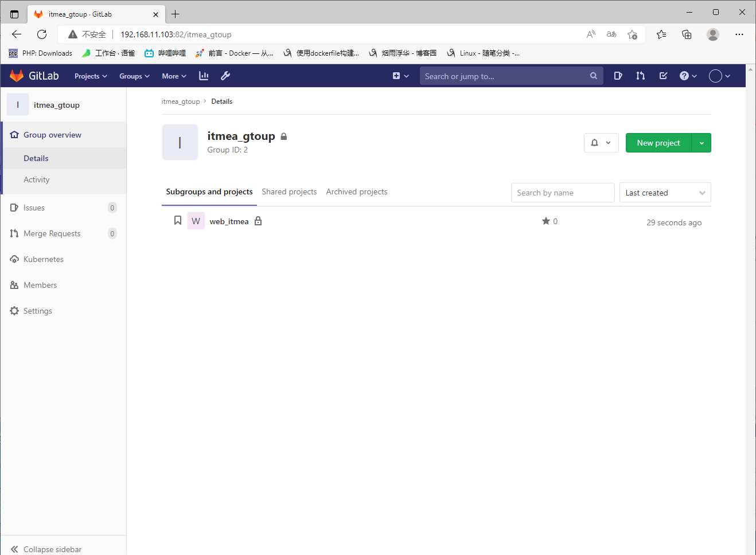
Task: Open the Groups menu in navbar
Action: click(x=134, y=76)
